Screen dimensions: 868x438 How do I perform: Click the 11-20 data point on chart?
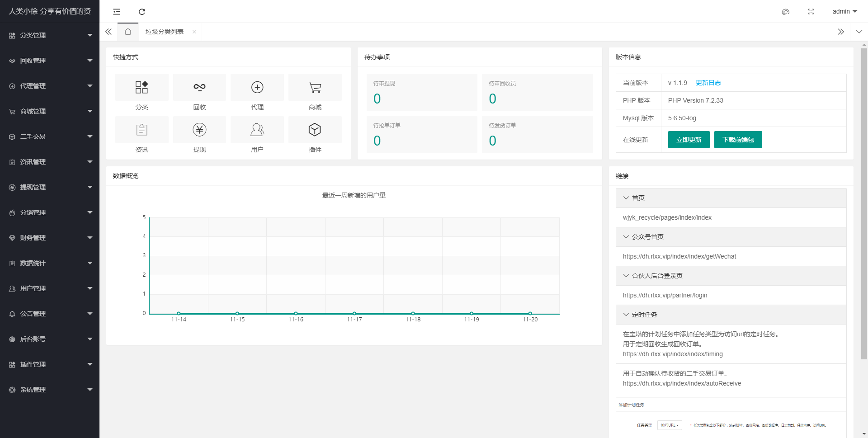[x=530, y=313]
